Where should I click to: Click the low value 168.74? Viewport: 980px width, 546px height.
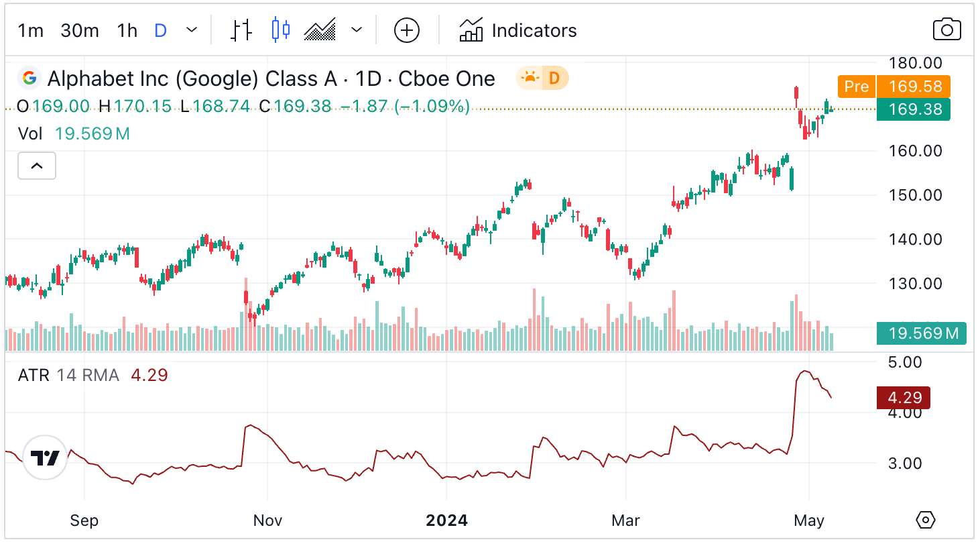pyautogui.click(x=221, y=107)
